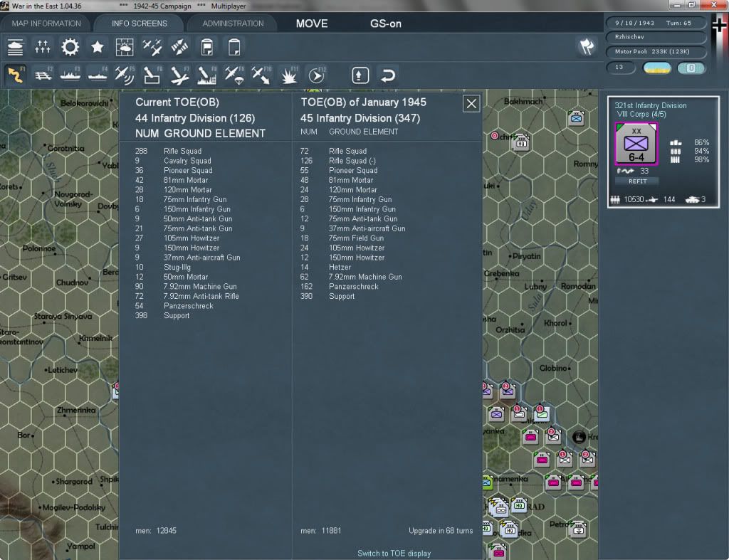Open the losses screen with grave crosses

(42, 47)
